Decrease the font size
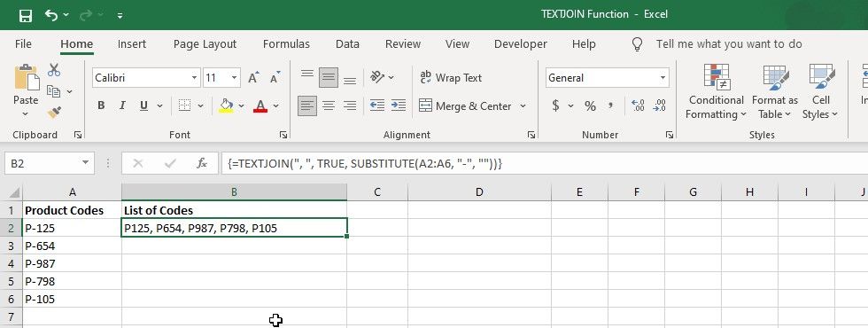Screen dimensions: 868x328 275,78
